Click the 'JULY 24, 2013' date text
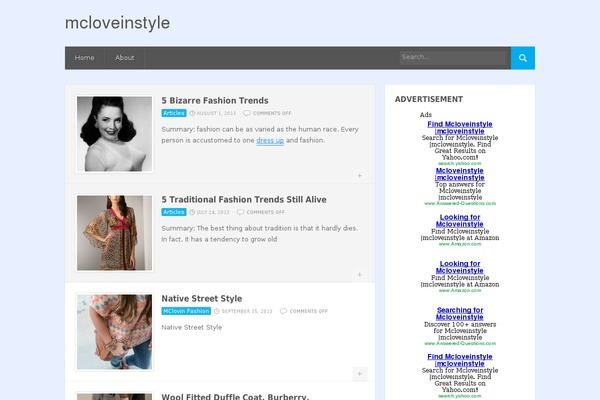The height and width of the screenshot is (400, 600). pos(213,212)
